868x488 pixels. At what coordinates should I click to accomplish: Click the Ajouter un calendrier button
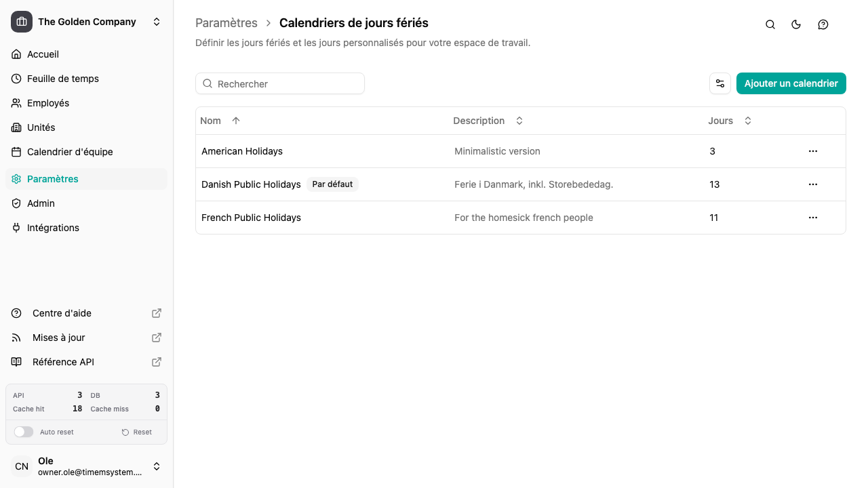pos(791,83)
